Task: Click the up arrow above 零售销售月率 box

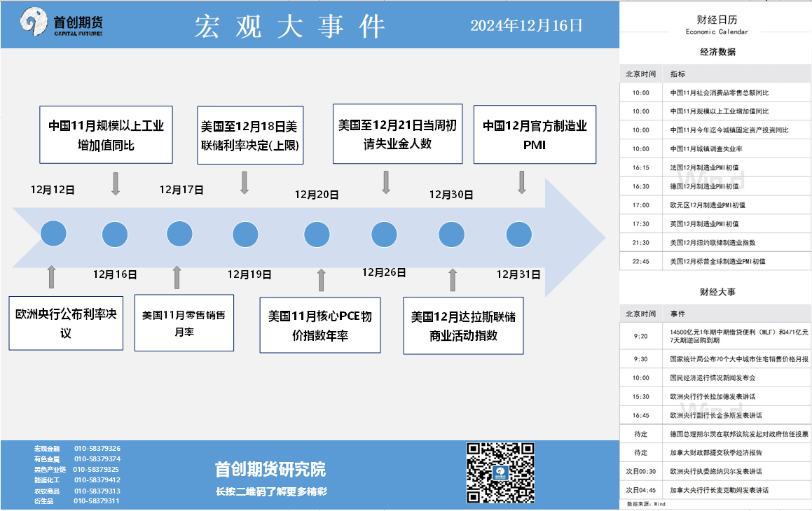Action: [x=177, y=277]
